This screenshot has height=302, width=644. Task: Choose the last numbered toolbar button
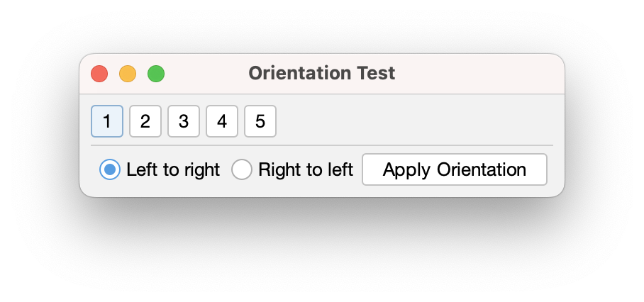[x=260, y=121]
